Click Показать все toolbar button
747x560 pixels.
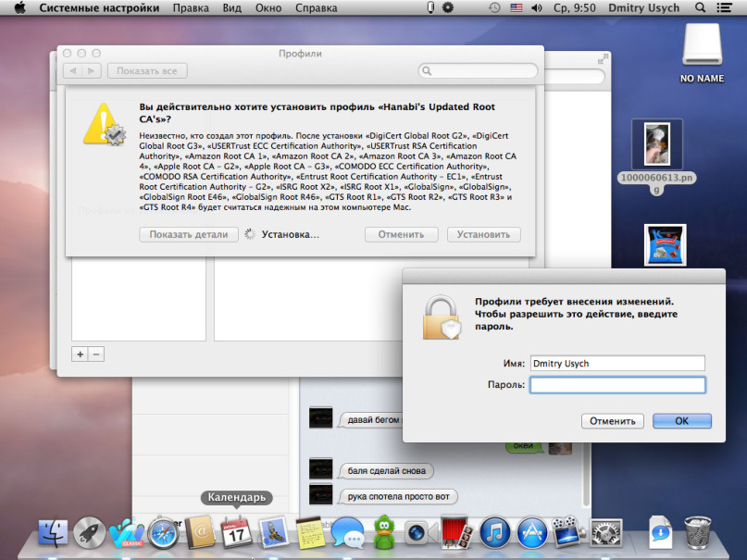pos(147,71)
